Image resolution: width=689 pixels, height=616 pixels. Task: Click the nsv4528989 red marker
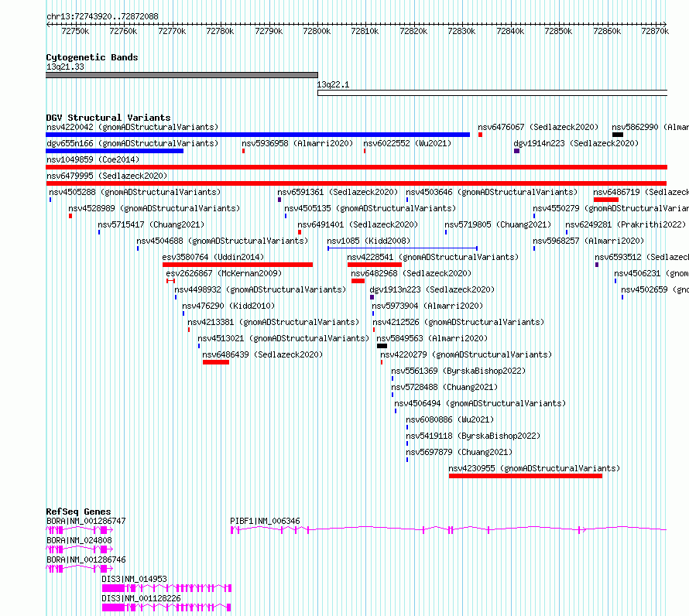(x=70, y=216)
